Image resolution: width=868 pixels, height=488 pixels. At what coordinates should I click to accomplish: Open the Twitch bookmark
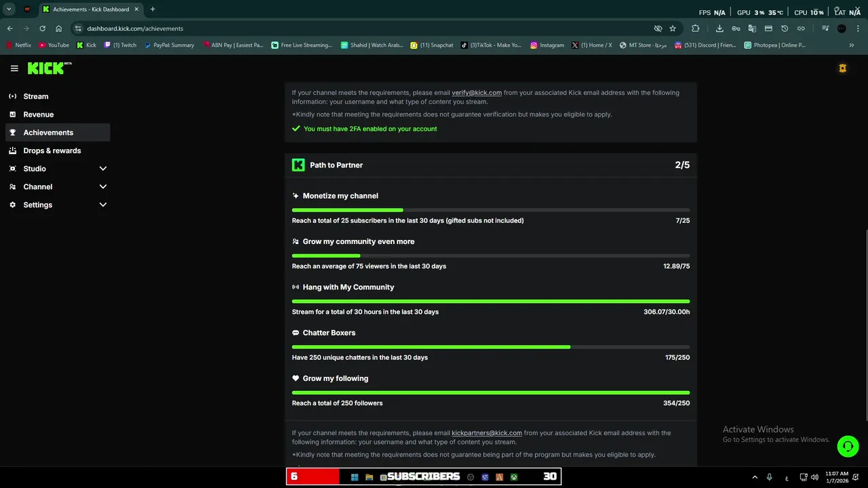(x=120, y=45)
